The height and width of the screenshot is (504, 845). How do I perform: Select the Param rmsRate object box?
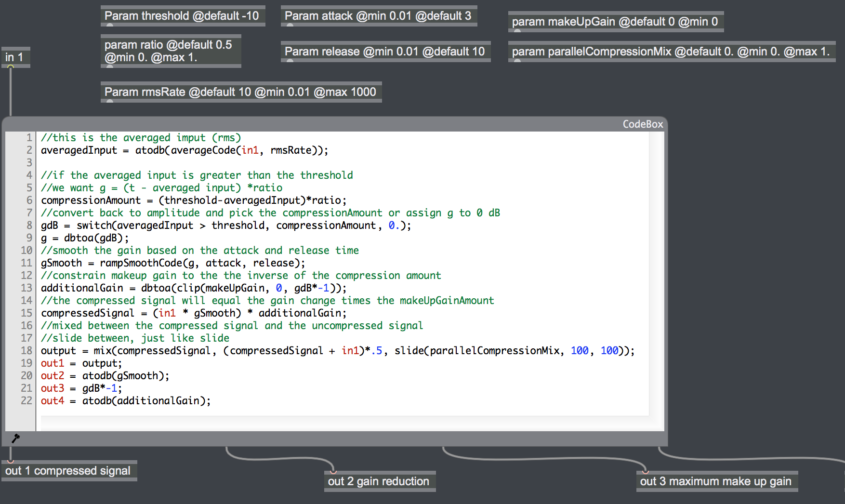(241, 92)
